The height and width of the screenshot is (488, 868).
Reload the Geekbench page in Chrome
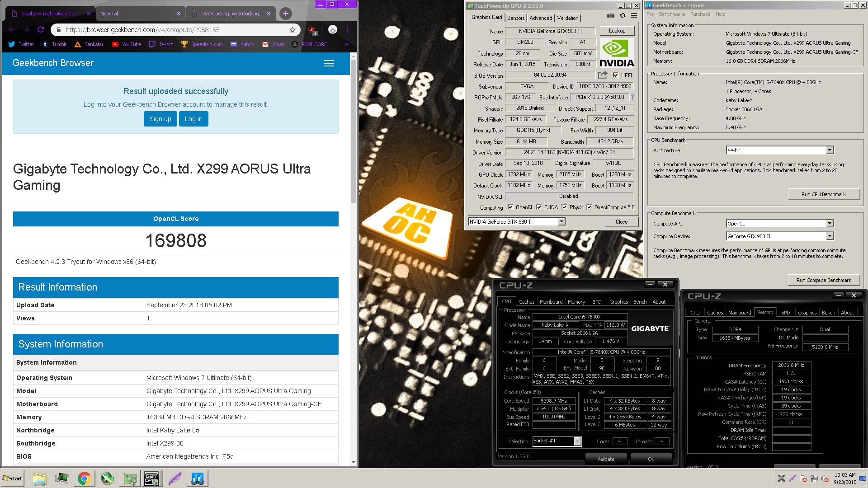[41, 29]
